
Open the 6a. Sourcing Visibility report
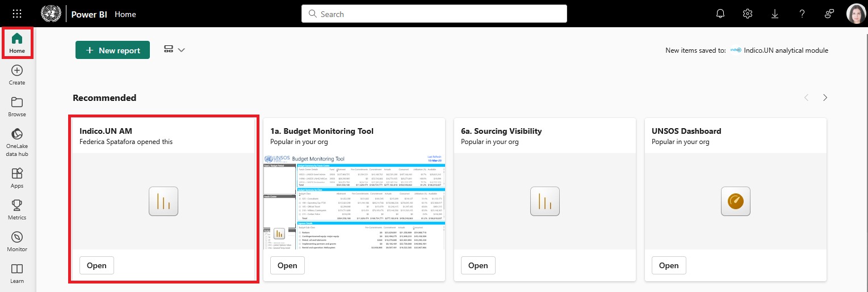coord(478,265)
